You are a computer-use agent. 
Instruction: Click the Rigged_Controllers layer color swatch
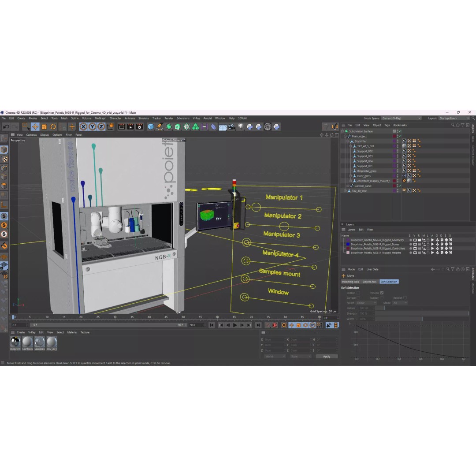click(348, 248)
